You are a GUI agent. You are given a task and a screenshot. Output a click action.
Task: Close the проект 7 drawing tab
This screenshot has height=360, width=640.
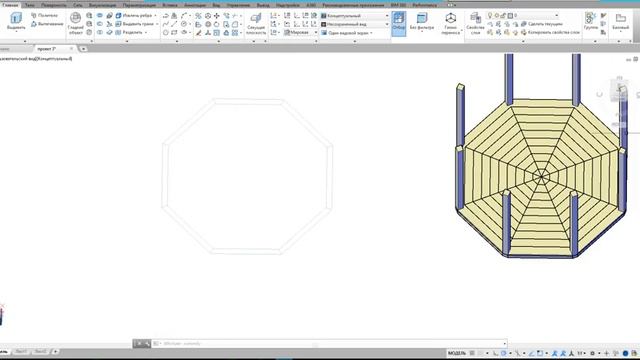pos(71,49)
